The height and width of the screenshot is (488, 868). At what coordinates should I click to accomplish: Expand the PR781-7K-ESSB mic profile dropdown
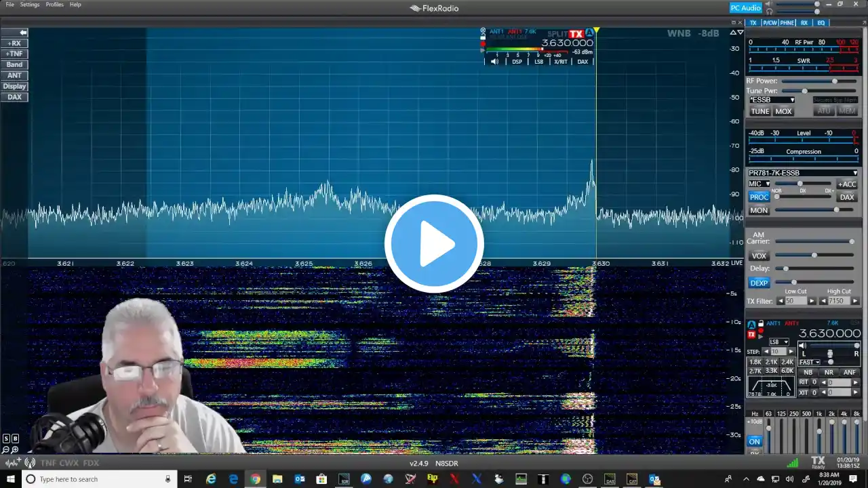pyautogui.click(x=802, y=173)
